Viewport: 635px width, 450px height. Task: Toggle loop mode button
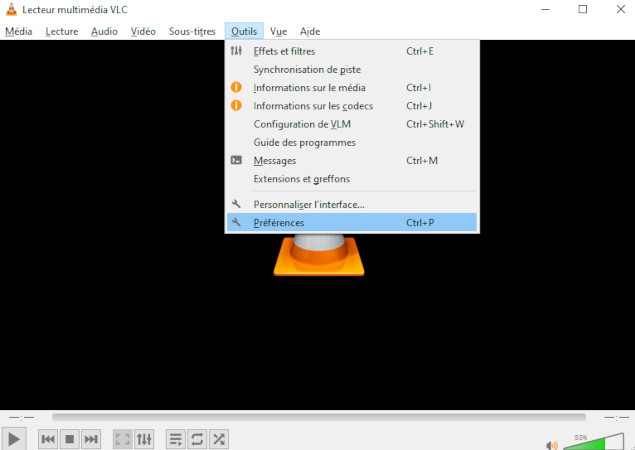click(x=197, y=439)
